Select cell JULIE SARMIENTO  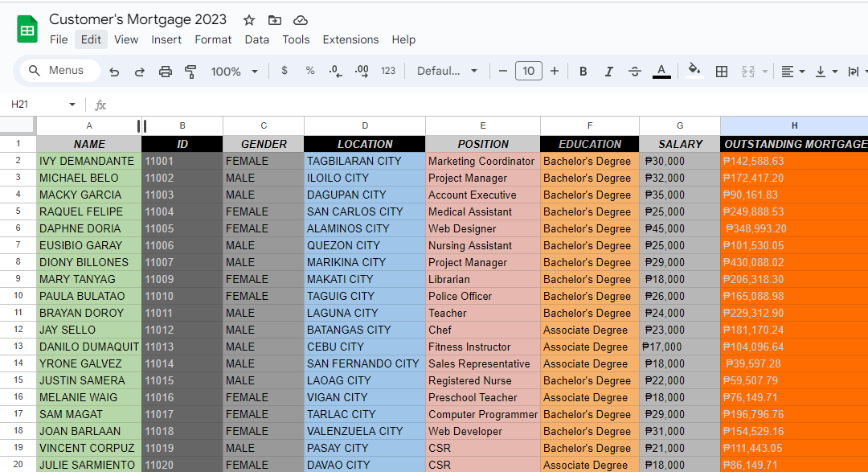point(89,465)
